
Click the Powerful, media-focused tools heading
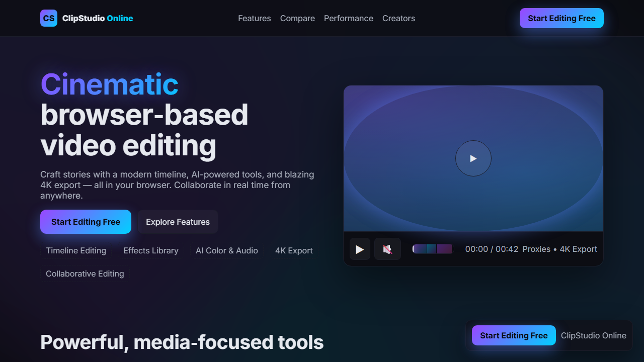pyautogui.click(x=182, y=342)
